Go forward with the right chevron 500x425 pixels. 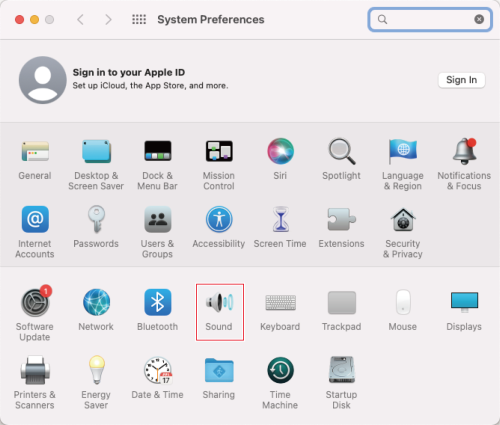pyautogui.click(x=108, y=19)
